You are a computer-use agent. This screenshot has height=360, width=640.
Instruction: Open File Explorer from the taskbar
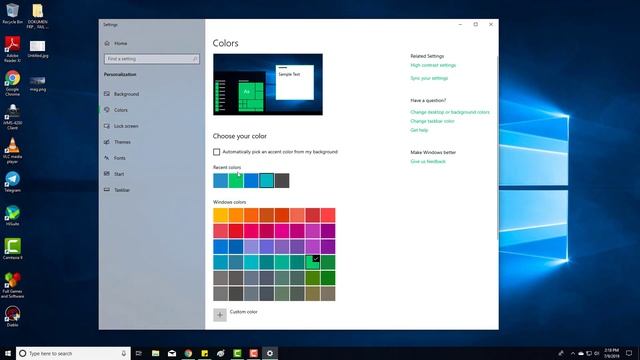(x=156, y=353)
